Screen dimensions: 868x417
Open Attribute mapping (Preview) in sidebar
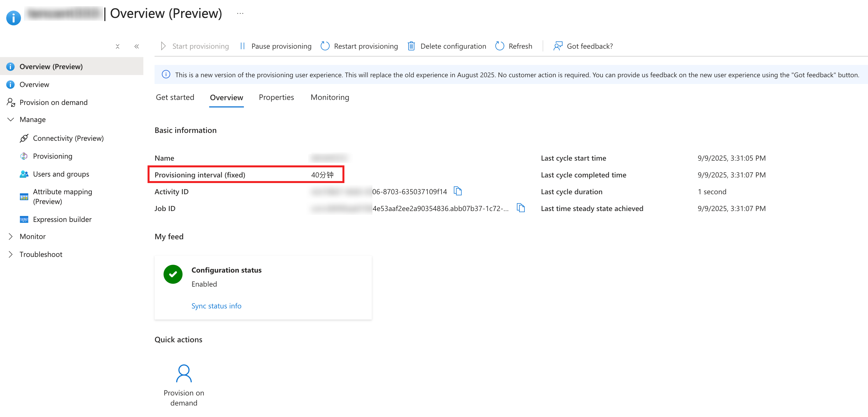point(62,196)
